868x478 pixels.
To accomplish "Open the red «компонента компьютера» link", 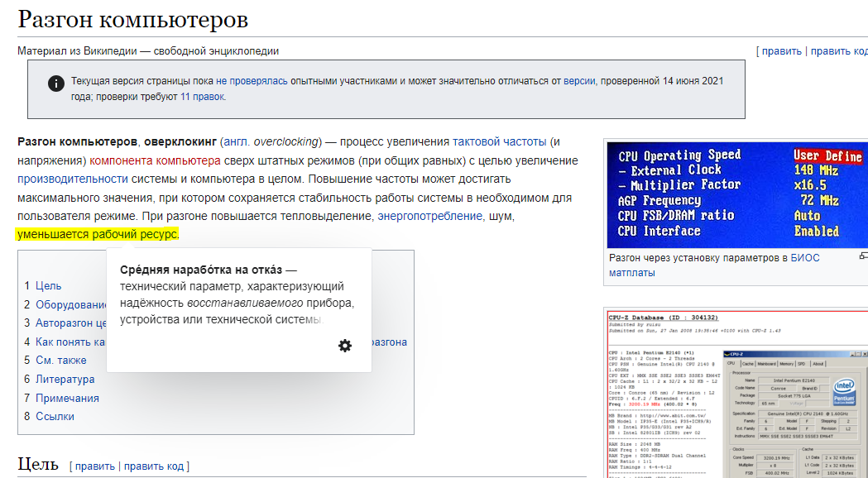I will tap(155, 160).
